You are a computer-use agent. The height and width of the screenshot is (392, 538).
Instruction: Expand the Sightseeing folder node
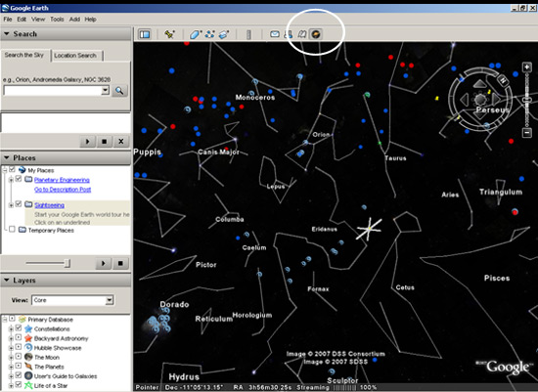pyautogui.click(x=11, y=205)
